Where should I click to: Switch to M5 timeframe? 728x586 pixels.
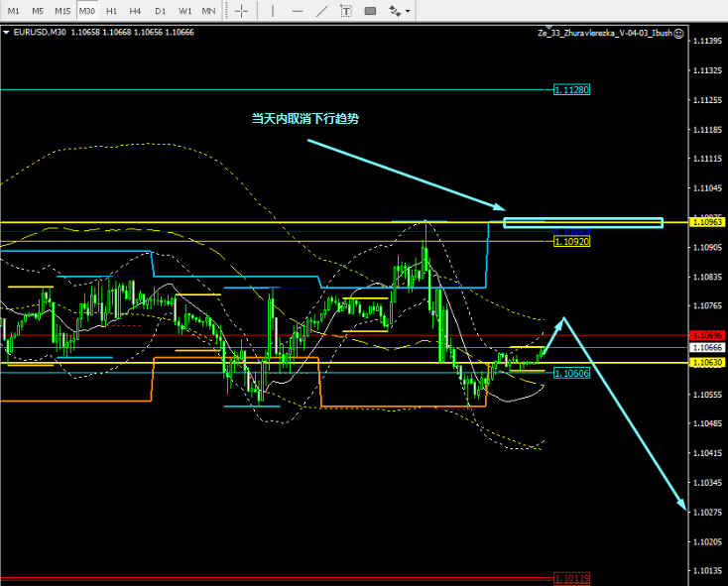pyautogui.click(x=38, y=11)
